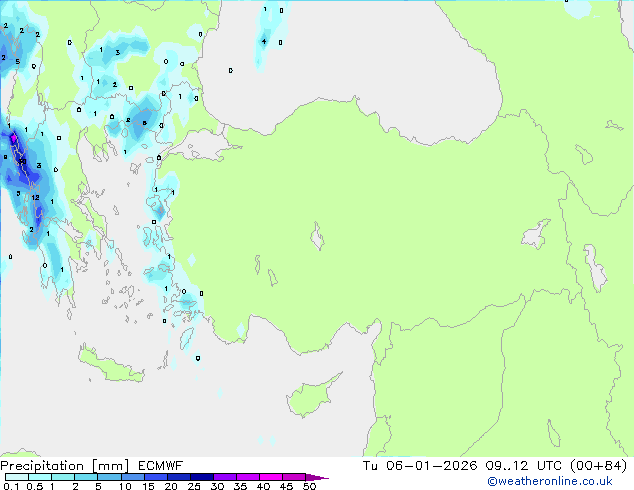Click the '09..12 UTC' time text
Image resolution: width=634 pixels, height=490 pixels.
click(524, 465)
